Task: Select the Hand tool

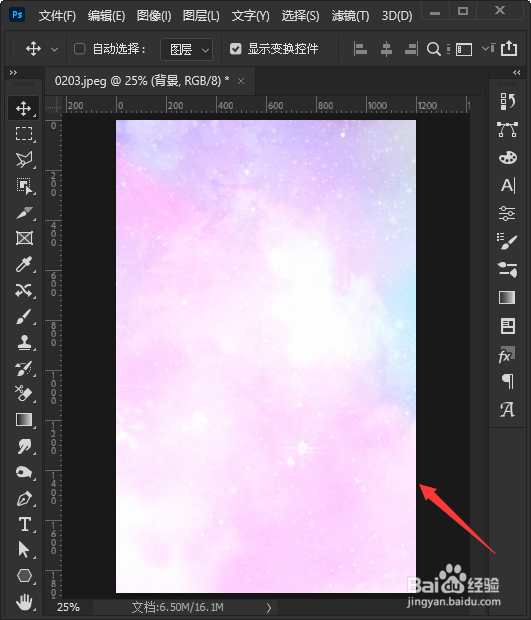Action: click(24, 602)
